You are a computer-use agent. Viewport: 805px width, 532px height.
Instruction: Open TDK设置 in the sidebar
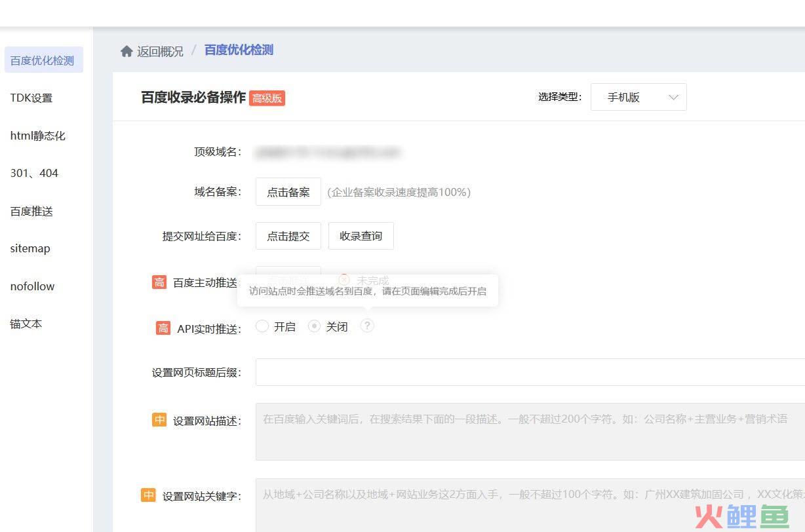[x=31, y=98]
